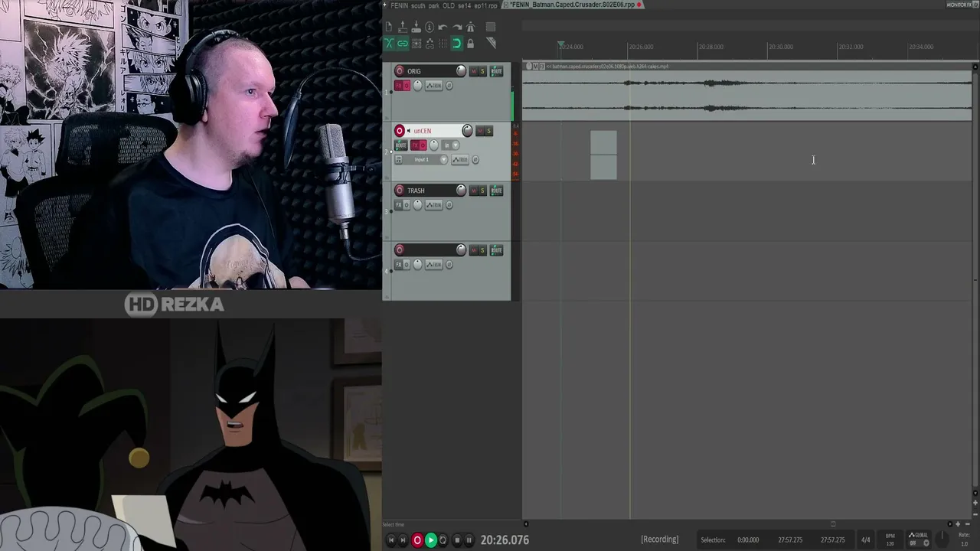
Task: Toggle envelope points move with items icon
Action: point(430,44)
